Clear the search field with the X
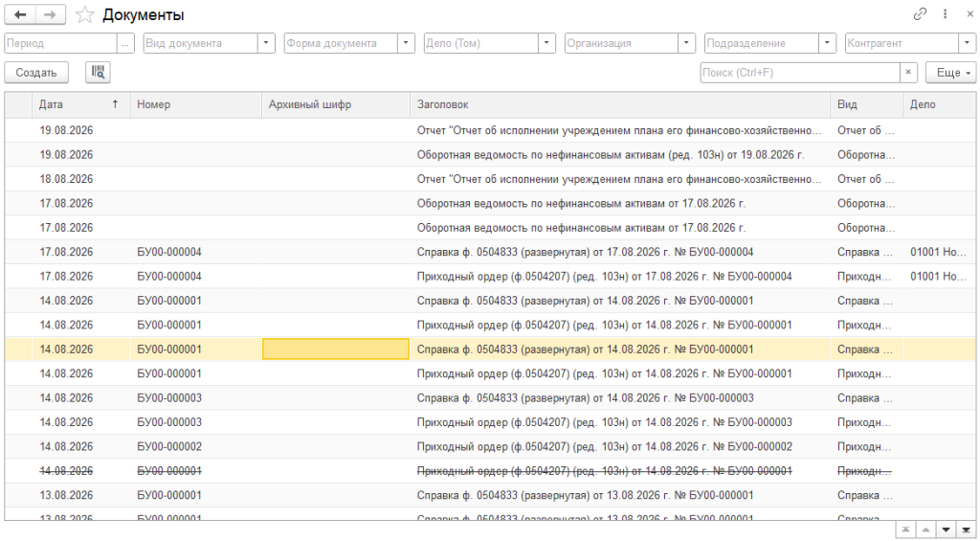The width and height of the screenshot is (980, 541). [908, 73]
